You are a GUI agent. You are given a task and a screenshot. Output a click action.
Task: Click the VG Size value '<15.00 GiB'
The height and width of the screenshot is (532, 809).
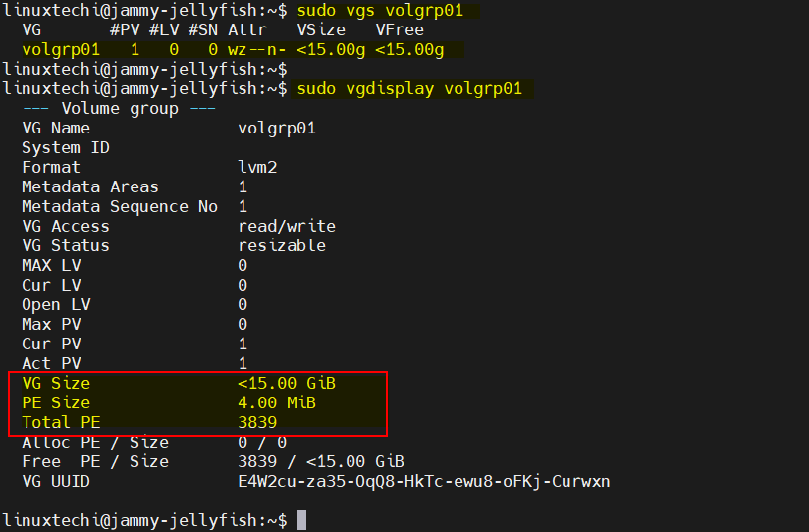click(x=287, y=383)
